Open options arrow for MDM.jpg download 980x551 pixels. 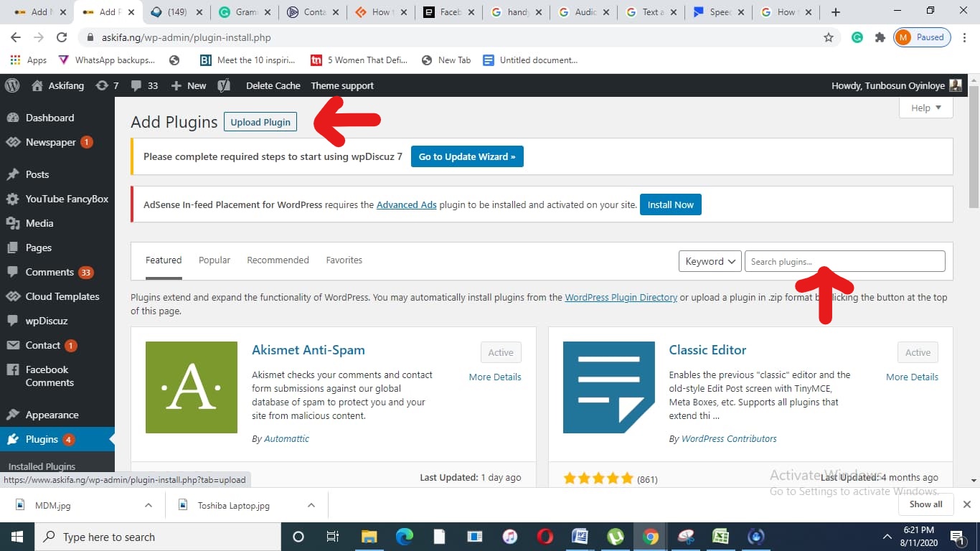coord(149,505)
